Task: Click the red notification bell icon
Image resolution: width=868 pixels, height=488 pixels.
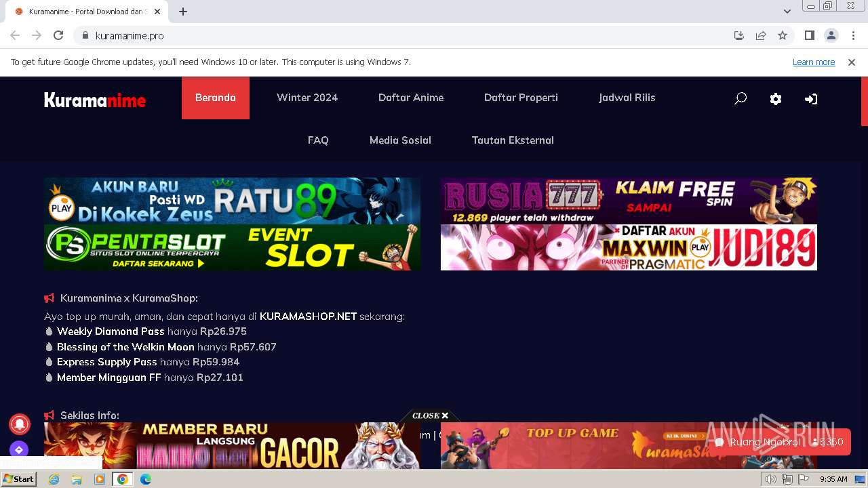Action: point(19,424)
